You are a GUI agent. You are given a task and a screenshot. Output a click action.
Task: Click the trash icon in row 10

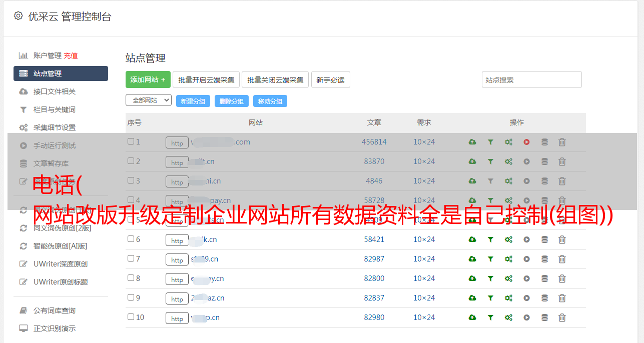(x=562, y=317)
